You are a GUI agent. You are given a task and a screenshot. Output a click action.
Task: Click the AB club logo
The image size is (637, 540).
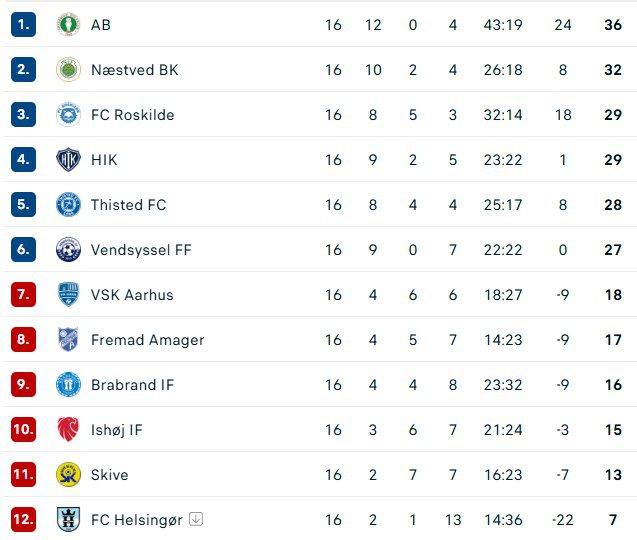[68, 25]
